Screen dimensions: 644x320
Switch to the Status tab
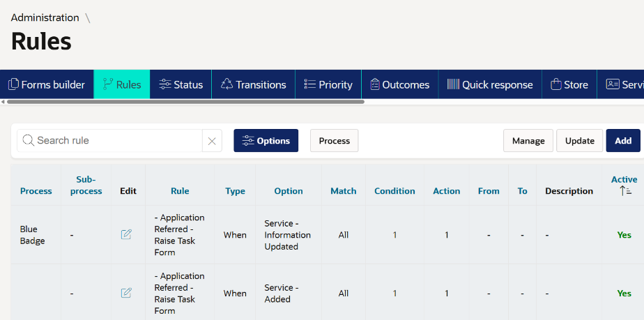[181, 84]
